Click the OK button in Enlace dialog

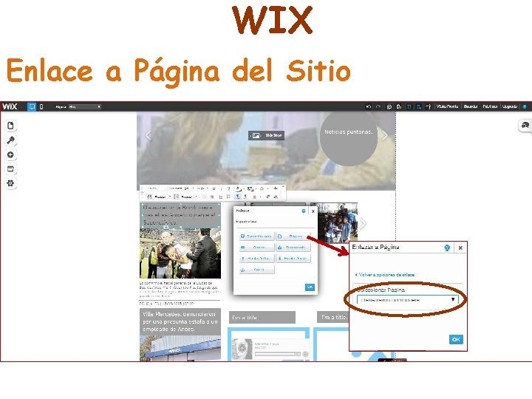pyautogui.click(x=310, y=287)
